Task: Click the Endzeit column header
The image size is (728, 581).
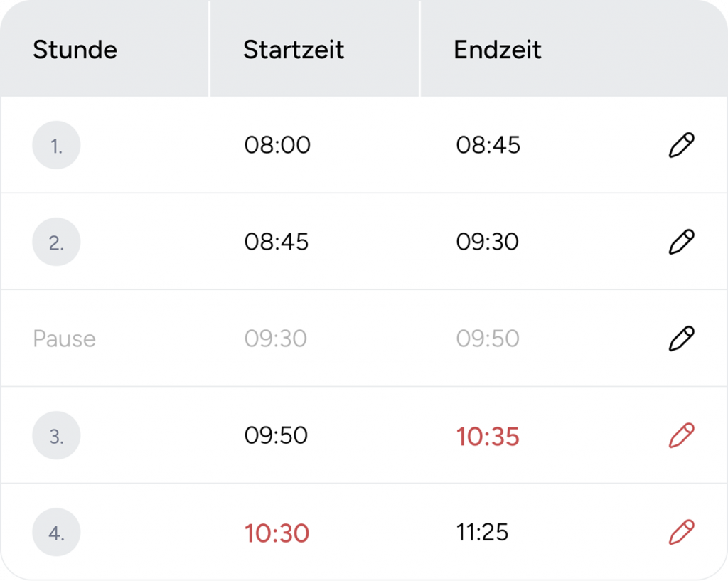Action: 498,50
